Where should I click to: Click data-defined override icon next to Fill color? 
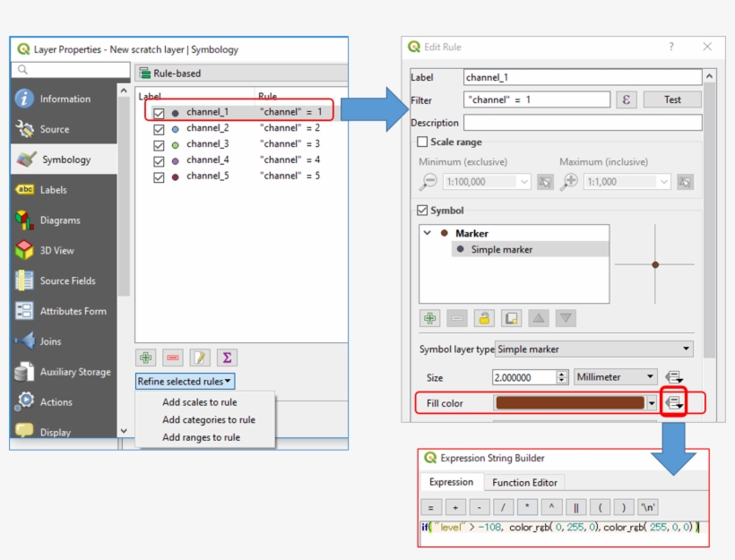coord(674,403)
